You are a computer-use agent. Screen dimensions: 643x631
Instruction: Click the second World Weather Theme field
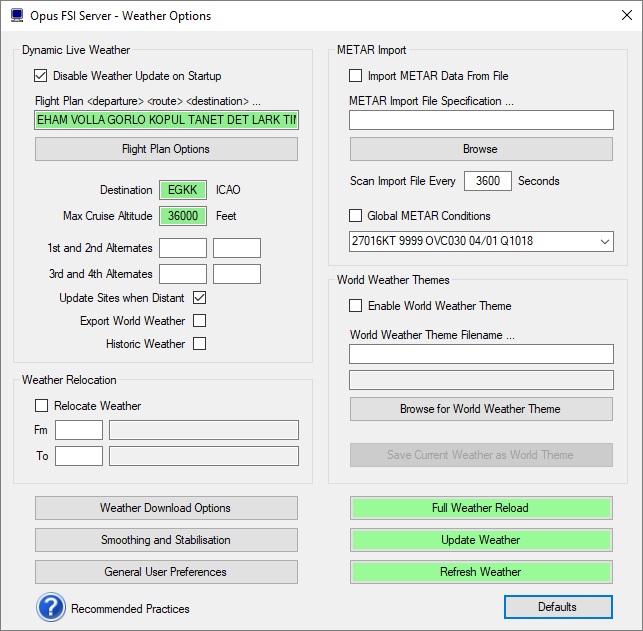coord(481,380)
